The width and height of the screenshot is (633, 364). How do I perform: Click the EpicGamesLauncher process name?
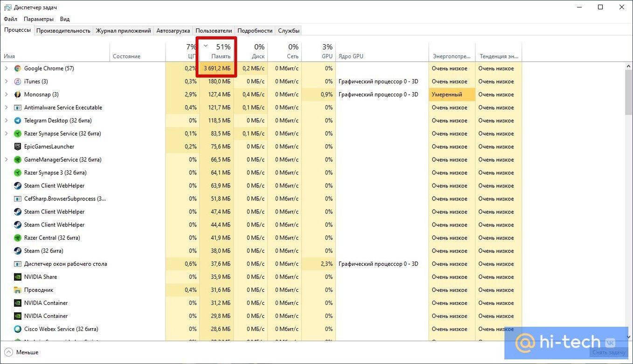click(49, 147)
